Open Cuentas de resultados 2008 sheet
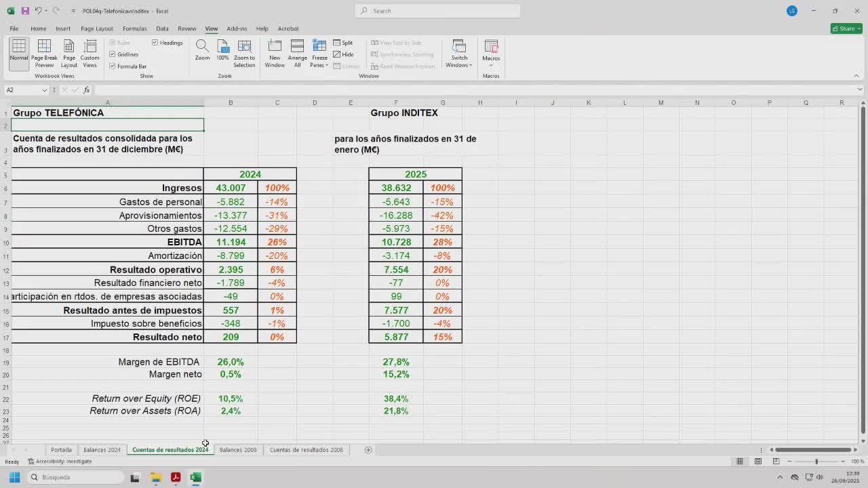Screen dimensions: 868x488 pos(306,449)
